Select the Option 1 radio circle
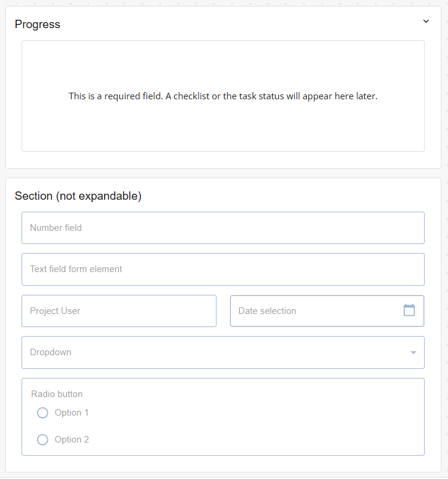Image resolution: width=448 pixels, height=479 pixels. pyautogui.click(x=42, y=413)
